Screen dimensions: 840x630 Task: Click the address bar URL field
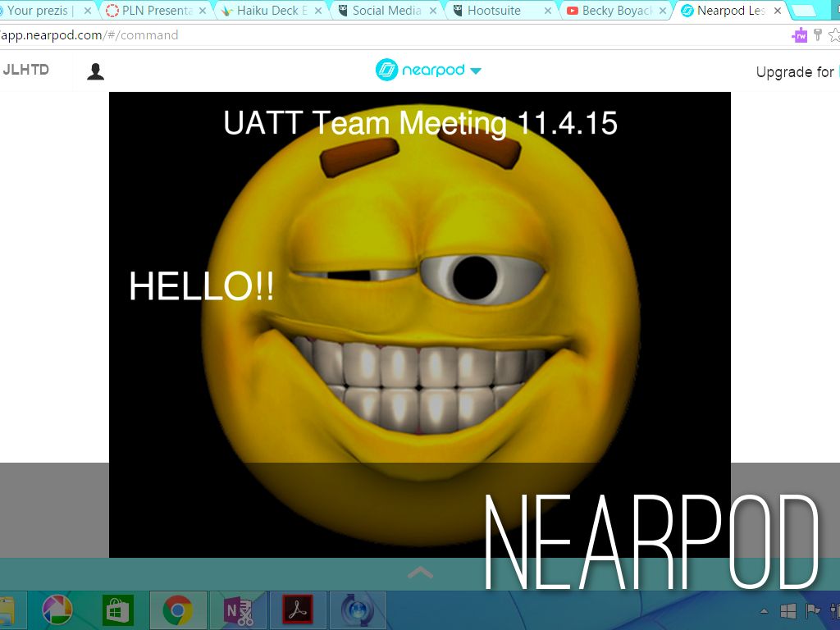point(328,35)
